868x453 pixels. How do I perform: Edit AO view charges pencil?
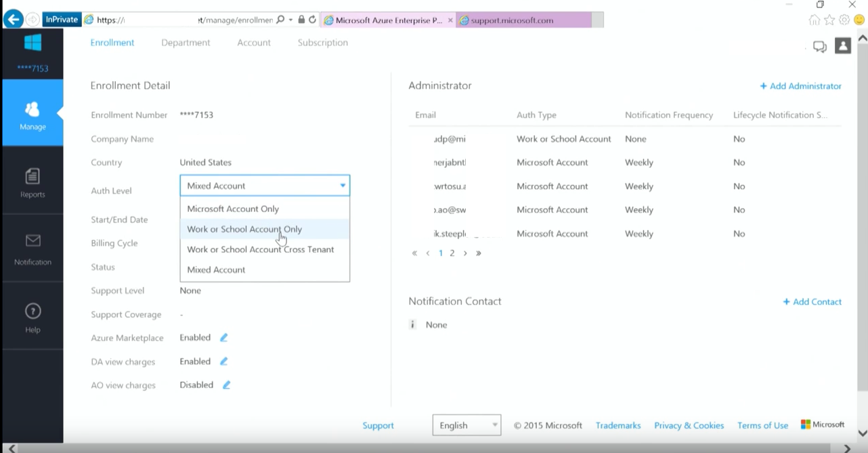[227, 385]
